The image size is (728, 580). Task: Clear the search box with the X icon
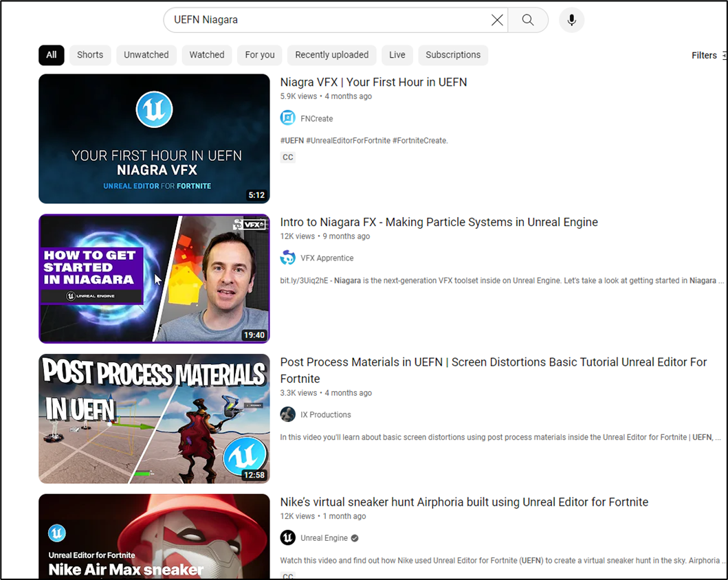click(497, 20)
